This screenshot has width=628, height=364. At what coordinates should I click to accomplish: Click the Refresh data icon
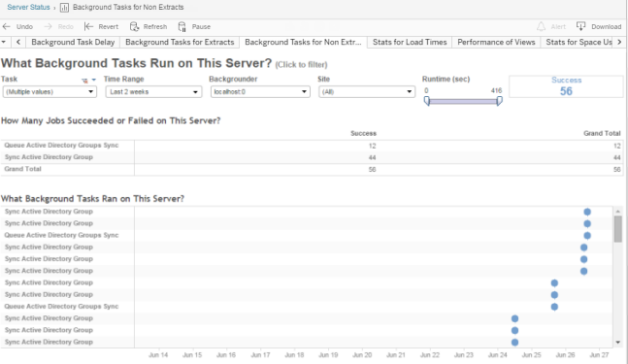[134, 27]
